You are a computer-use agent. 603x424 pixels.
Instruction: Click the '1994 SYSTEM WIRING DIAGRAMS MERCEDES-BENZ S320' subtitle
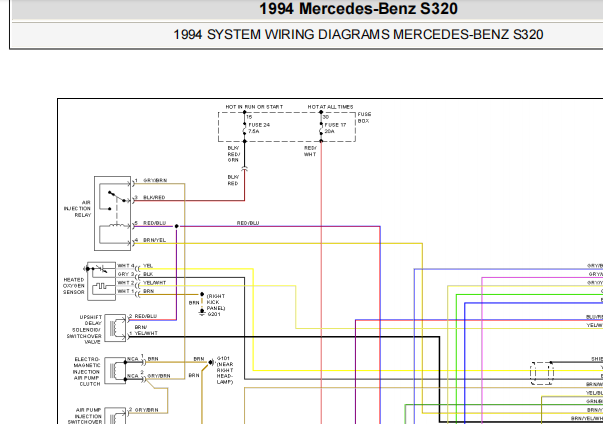click(358, 35)
